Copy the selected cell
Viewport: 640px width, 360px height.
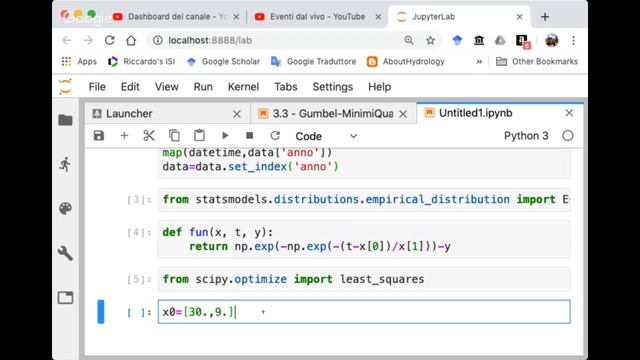tap(174, 136)
